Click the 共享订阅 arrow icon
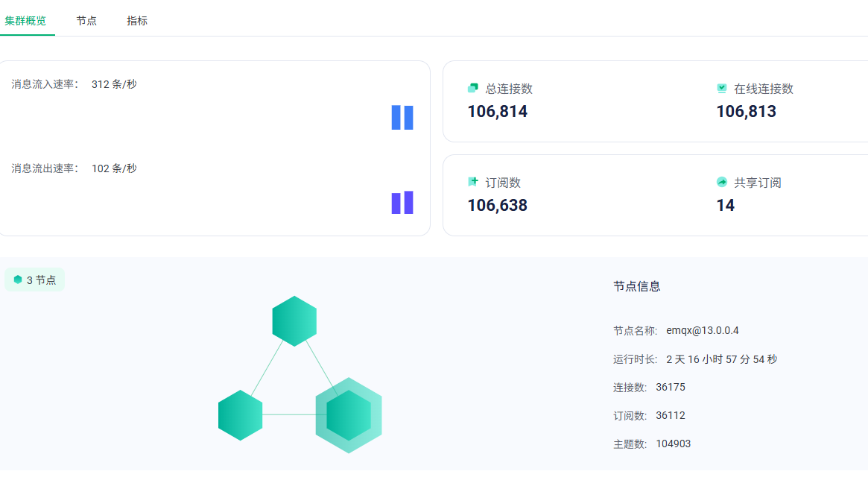The image size is (868, 486). 722,182
